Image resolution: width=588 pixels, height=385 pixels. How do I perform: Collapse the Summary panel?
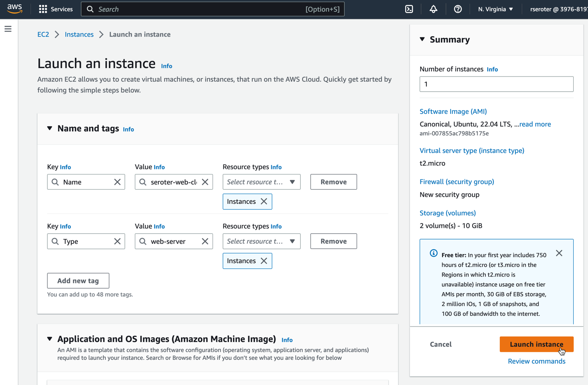click(422, 40)
